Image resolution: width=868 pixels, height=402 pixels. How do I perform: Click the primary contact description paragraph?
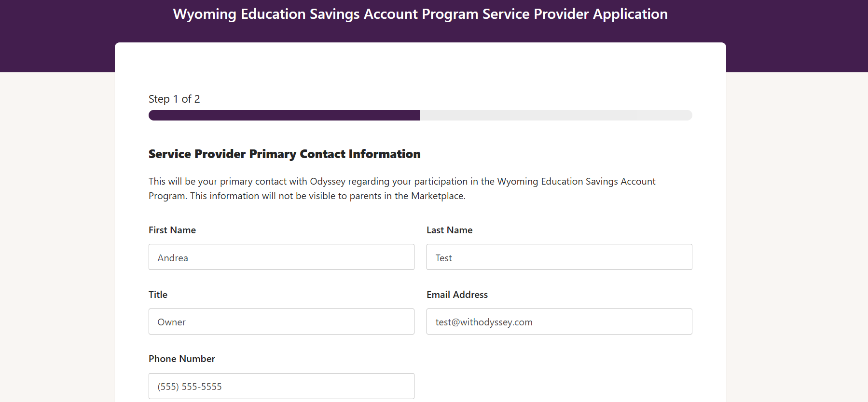tap(402, 188)
